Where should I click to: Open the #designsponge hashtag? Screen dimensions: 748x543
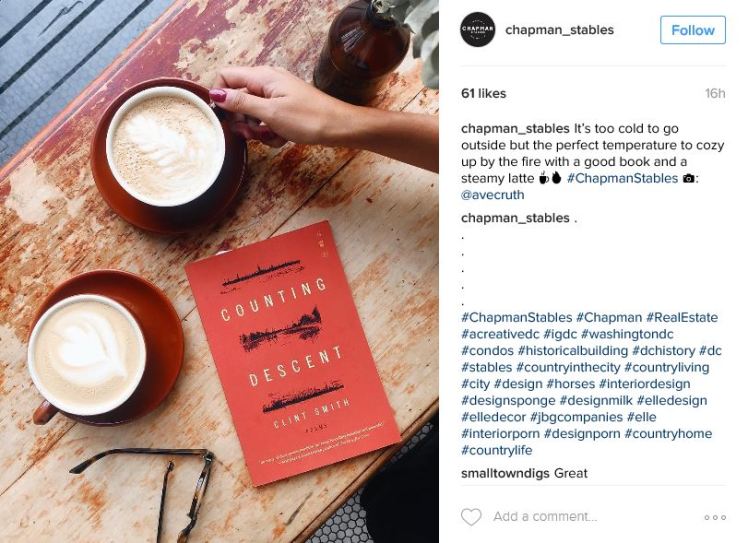click(x=509, y=400)
